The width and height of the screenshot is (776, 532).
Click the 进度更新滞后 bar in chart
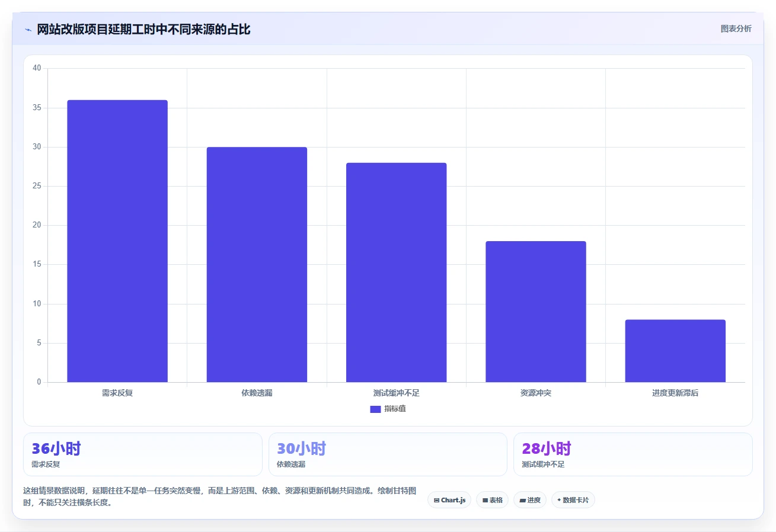pos(675,351)
